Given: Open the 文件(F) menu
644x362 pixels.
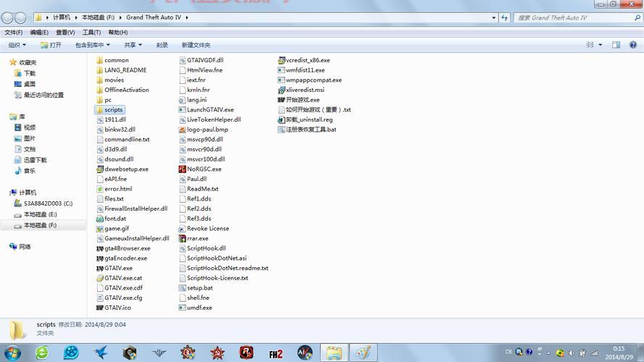Looking at the screenshot, I should (x=14, y=33).
